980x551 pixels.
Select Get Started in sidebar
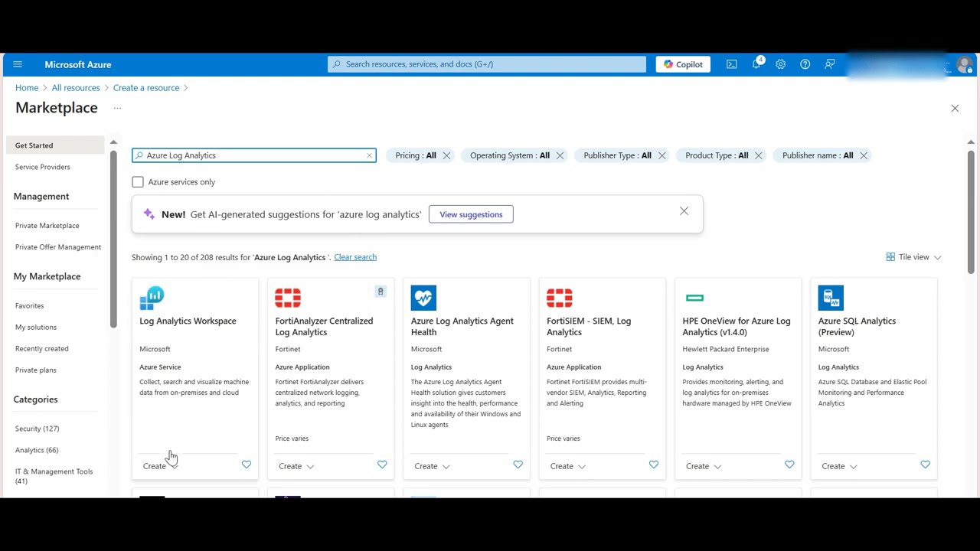click(55, 145)
